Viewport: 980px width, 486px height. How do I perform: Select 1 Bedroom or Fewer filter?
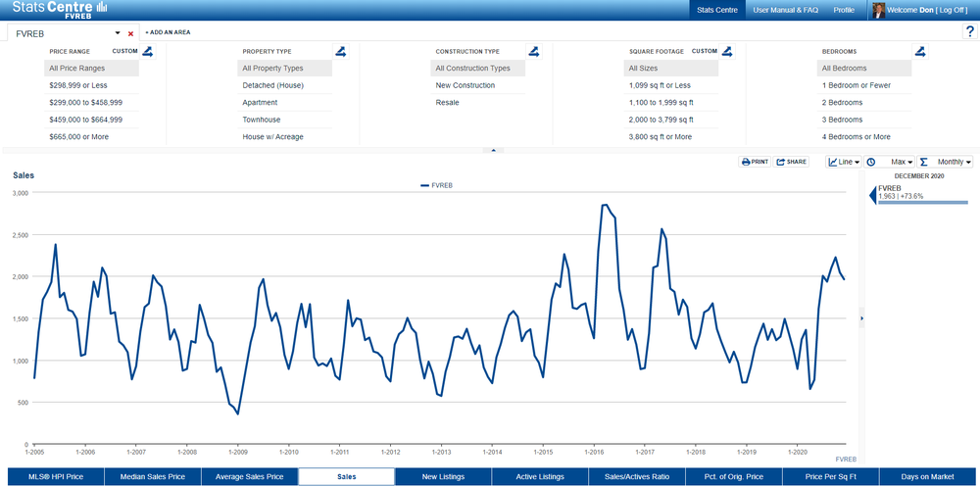(864, 85)
